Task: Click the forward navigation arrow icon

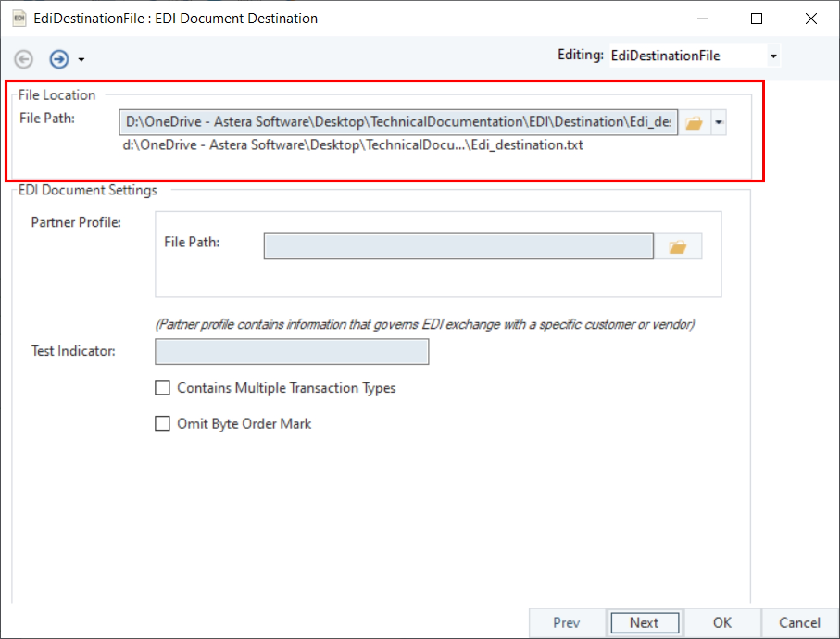Action: coord(59,59)
